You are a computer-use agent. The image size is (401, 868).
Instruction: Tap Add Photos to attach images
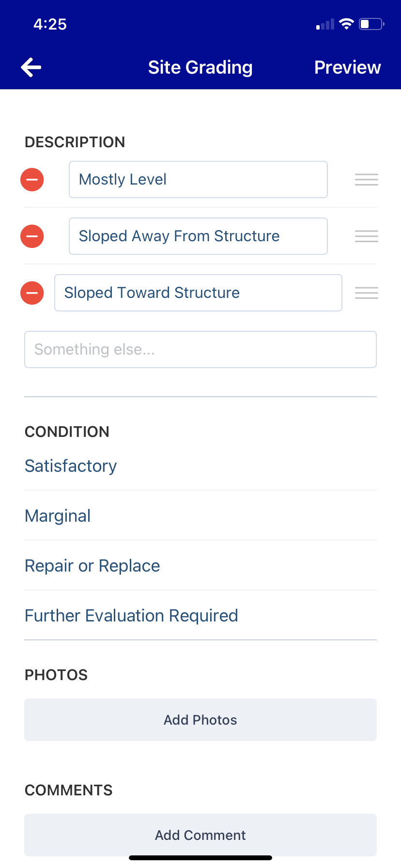(200, 720)
